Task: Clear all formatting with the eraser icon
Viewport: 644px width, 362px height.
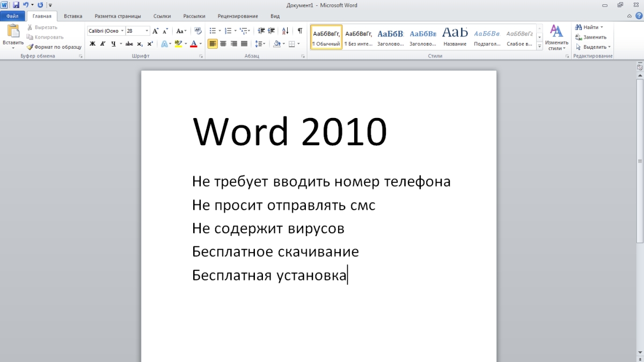Action: coord(197,31)
